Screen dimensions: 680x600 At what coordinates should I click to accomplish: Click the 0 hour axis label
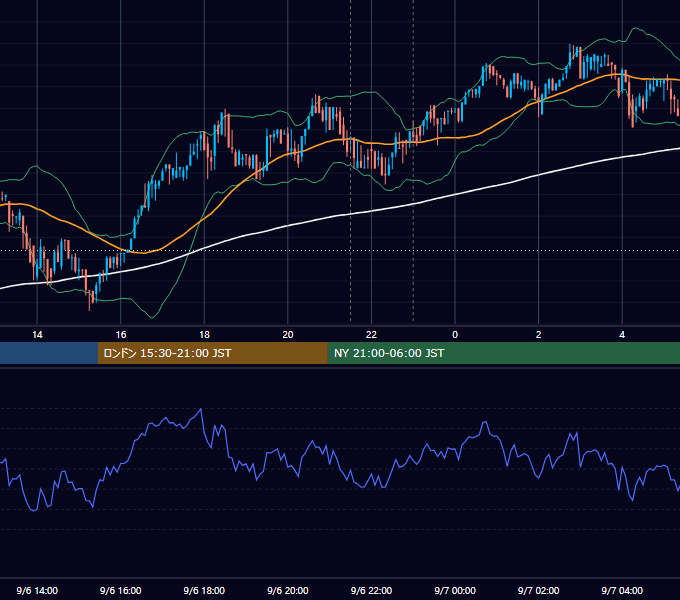(x=455, y=335)
